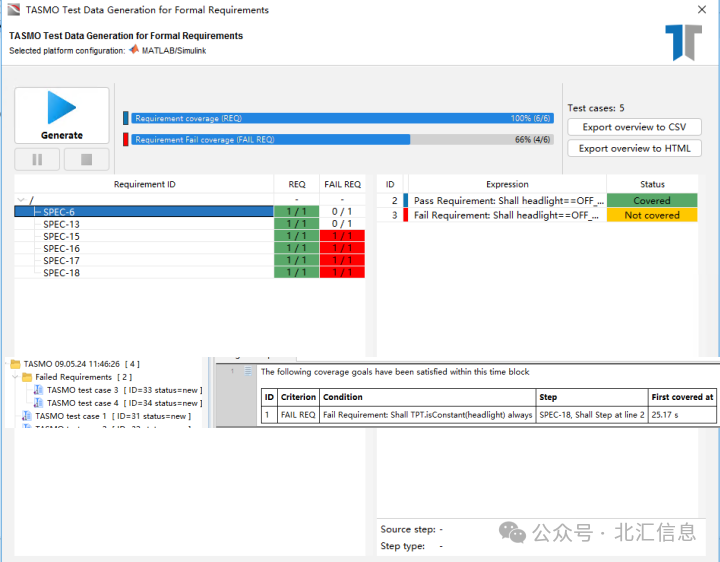Click document icon beside coverage goals text
This screenshot has width=720, height=562.
(x=248, y=371)
